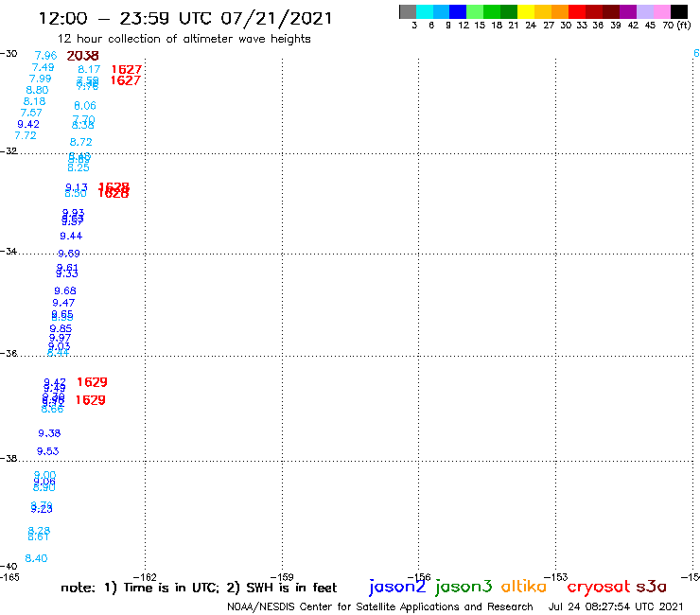
Task: Select the latitude axis label -34
Action: 9,252
